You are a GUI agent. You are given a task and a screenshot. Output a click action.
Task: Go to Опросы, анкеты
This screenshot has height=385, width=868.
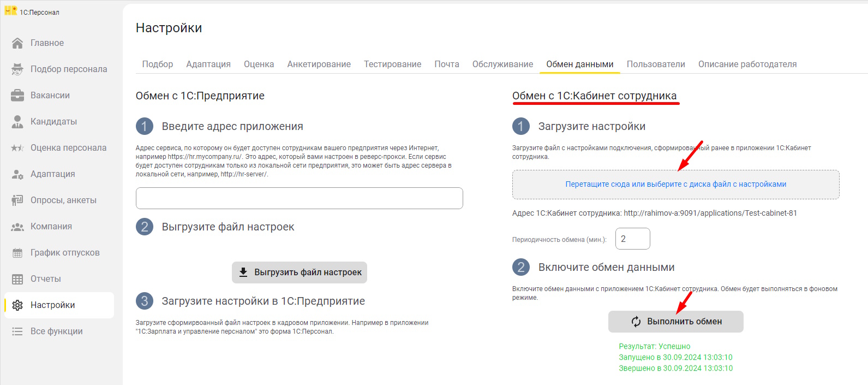coord(59,200)
